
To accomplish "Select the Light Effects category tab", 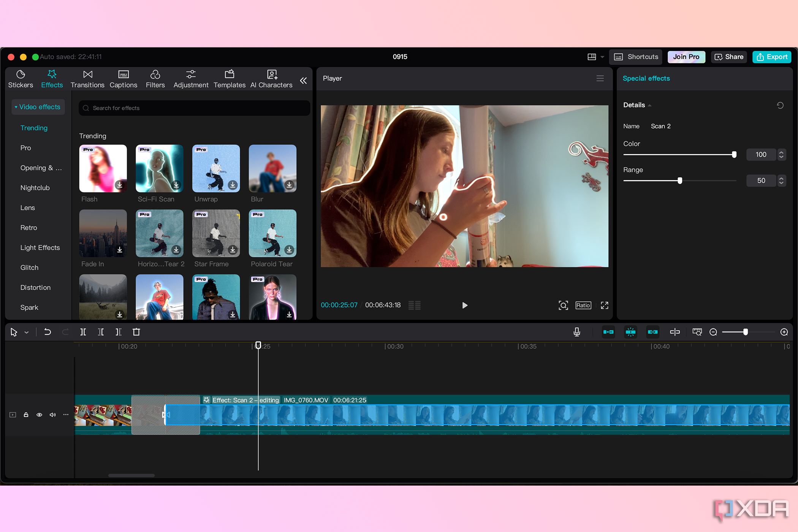I will [x=40, y=247].
